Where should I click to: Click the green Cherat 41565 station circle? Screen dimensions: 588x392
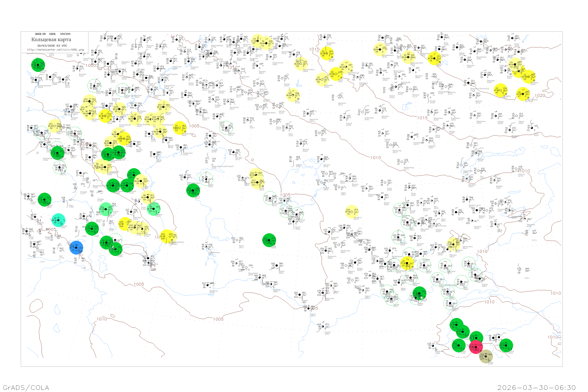(459, 346)
